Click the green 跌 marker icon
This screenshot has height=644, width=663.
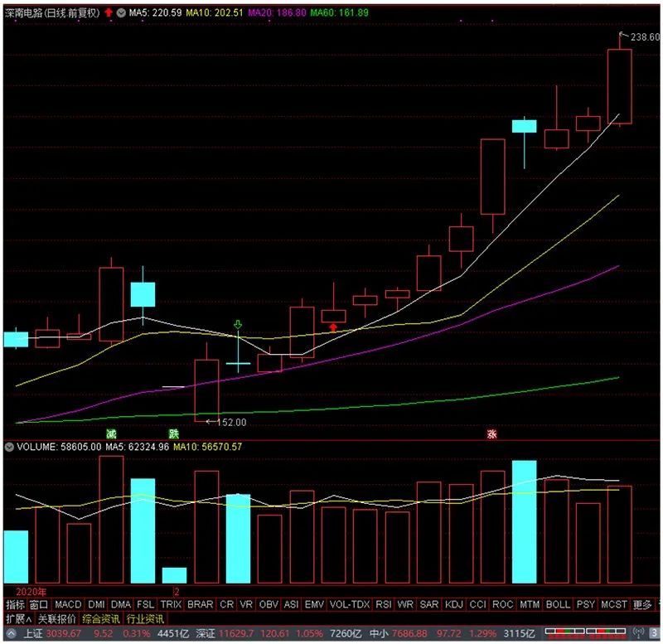(x=174, y=433)
